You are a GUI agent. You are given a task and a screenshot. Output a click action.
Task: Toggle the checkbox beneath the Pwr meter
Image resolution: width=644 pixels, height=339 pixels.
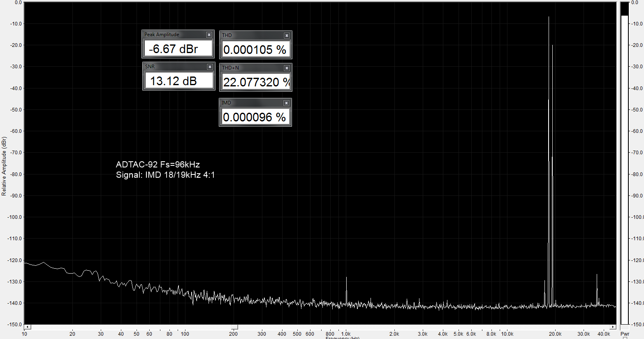point(625,338)
